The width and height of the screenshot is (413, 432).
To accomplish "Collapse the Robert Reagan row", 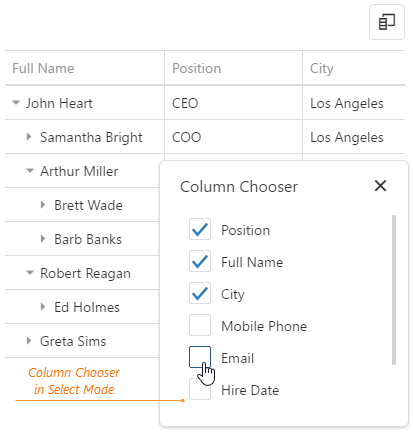I will [30, 273].
